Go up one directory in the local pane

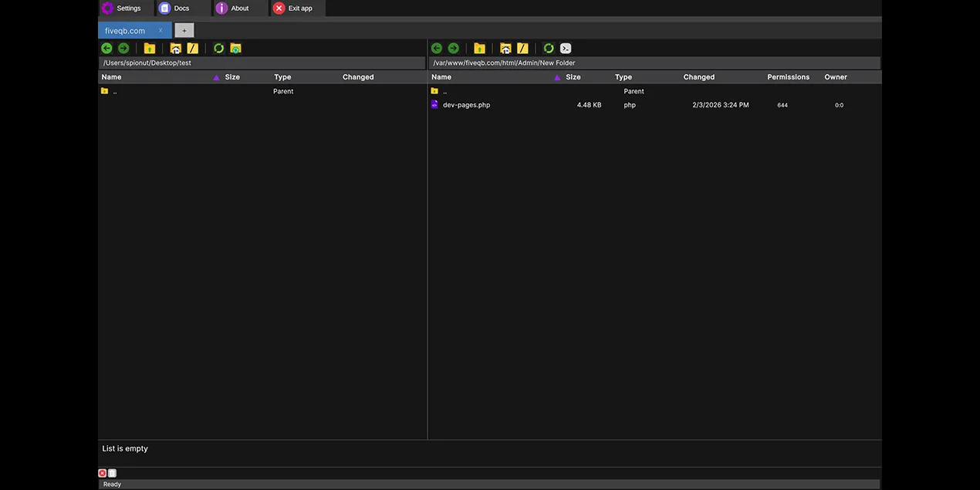[x=148, y=47]
